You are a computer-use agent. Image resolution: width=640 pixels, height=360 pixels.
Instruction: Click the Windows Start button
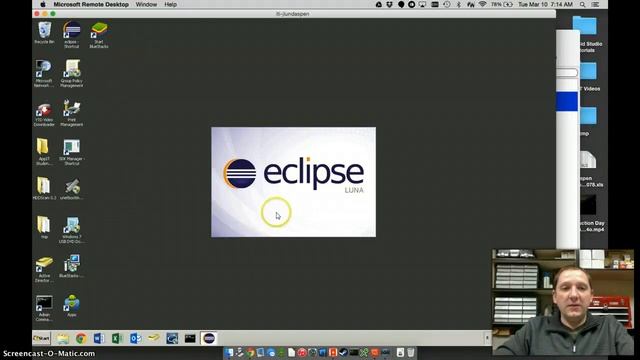(x=42, y=338)
